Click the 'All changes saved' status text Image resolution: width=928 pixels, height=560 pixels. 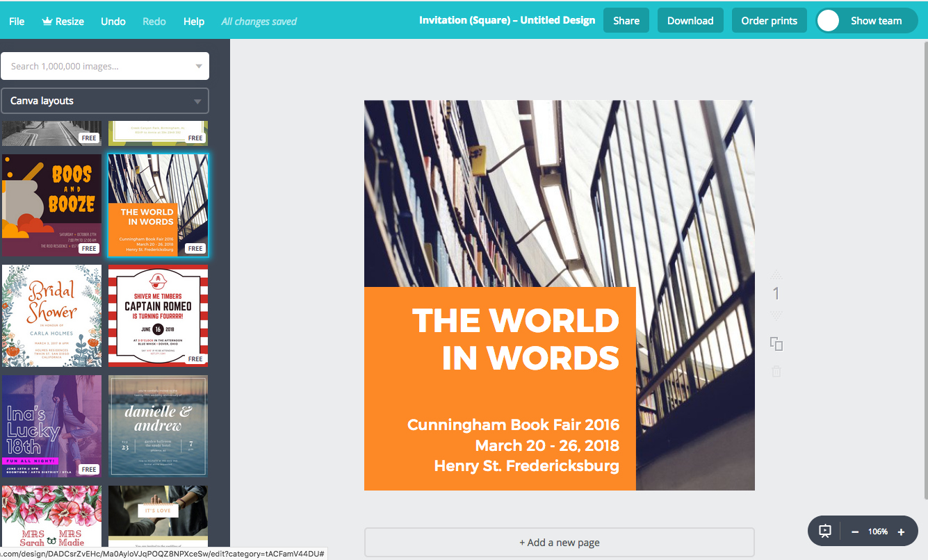point(259,22)
